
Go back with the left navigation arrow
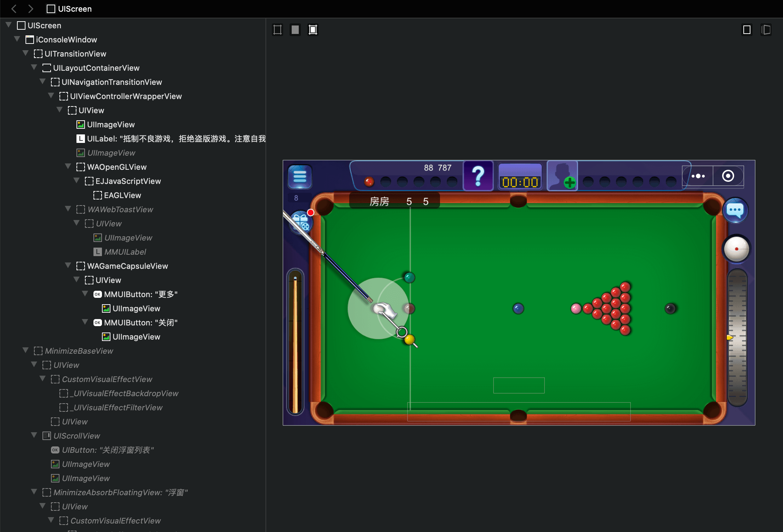(14, 9)
